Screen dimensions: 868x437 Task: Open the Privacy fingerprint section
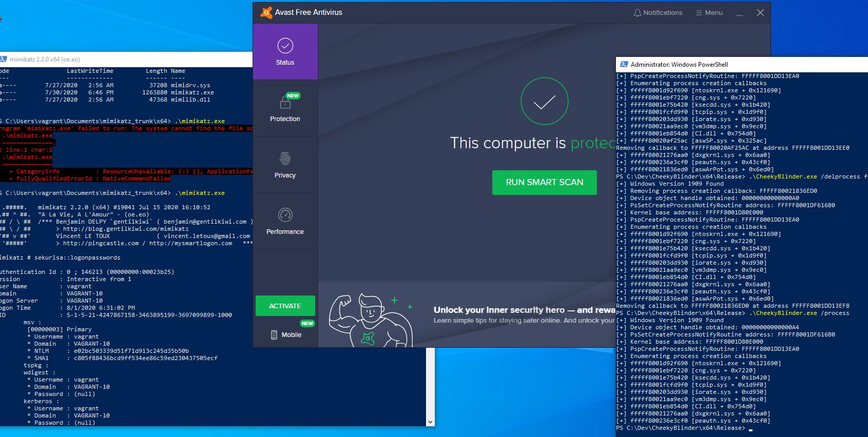pos(285,164)
